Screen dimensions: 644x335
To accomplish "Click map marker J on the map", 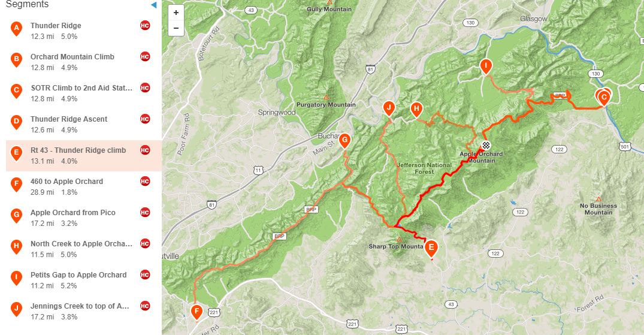I will tap(389, 108).
